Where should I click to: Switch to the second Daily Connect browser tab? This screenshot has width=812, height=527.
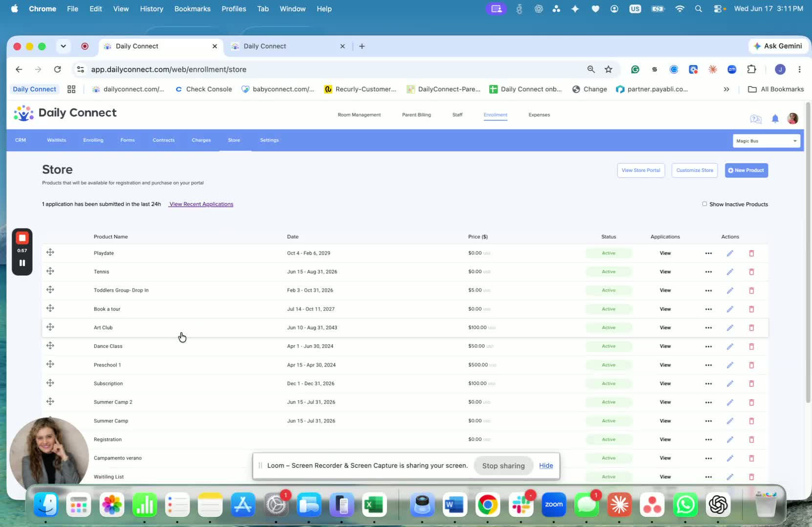(288, 46)
